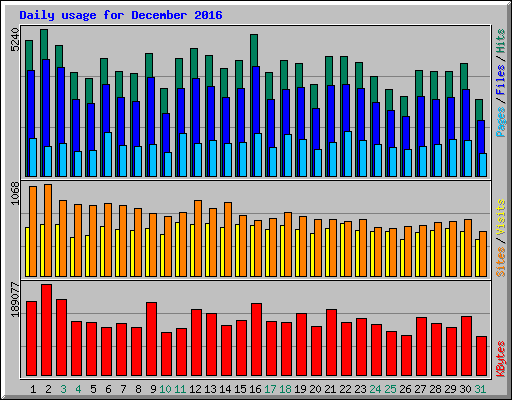Click day 1 on the x-axis
This screenshot has height=400, width=512.
(x=33, y=389)
